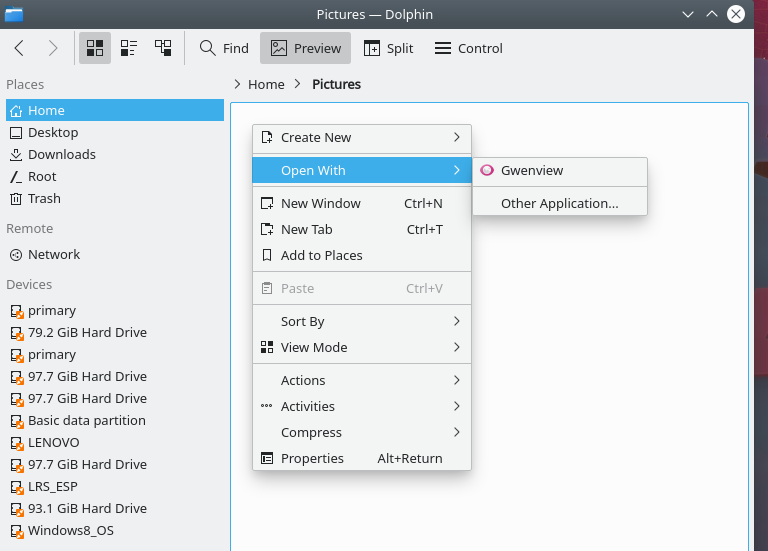Switch to Icons view mode
The image size is (768, 551).
click(95, 48)
